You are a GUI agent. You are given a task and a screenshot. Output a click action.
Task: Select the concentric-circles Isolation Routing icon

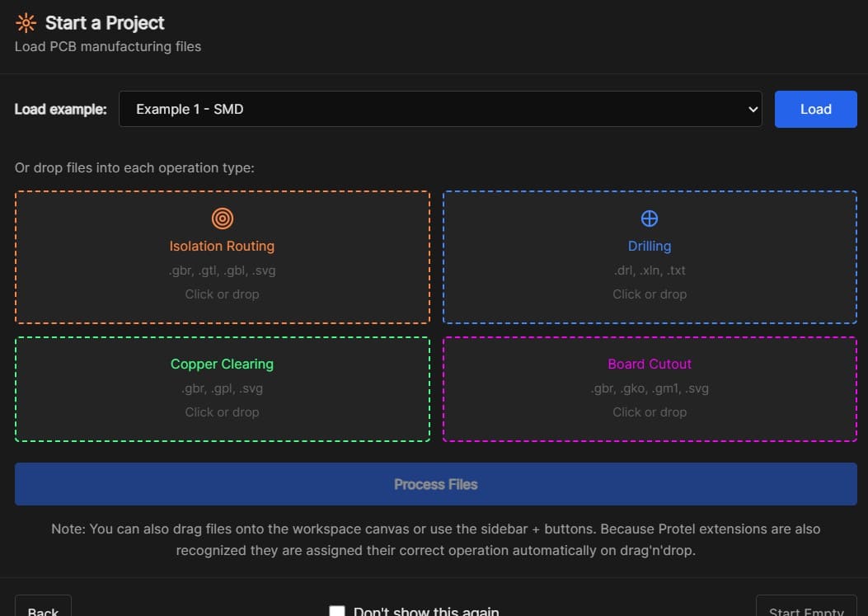tap(222, 219)
